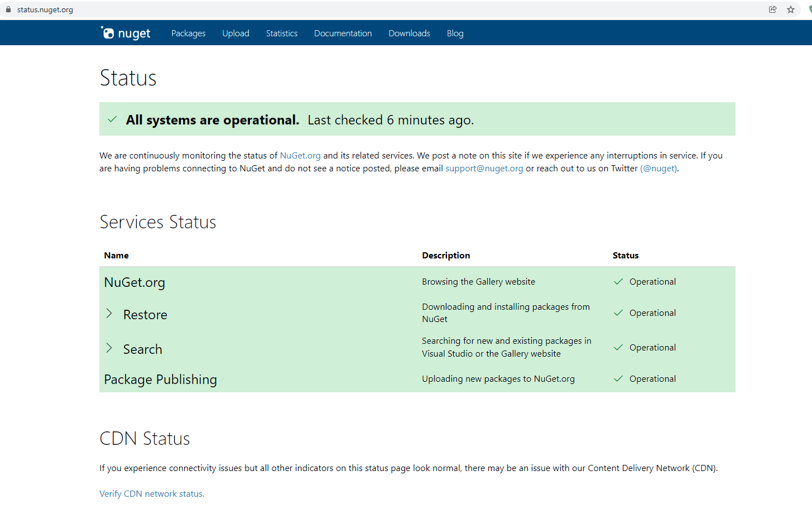Click the Operational checkmark for Restore
The height and width of the screenshot is (509, 812).
tap(618, 313)
